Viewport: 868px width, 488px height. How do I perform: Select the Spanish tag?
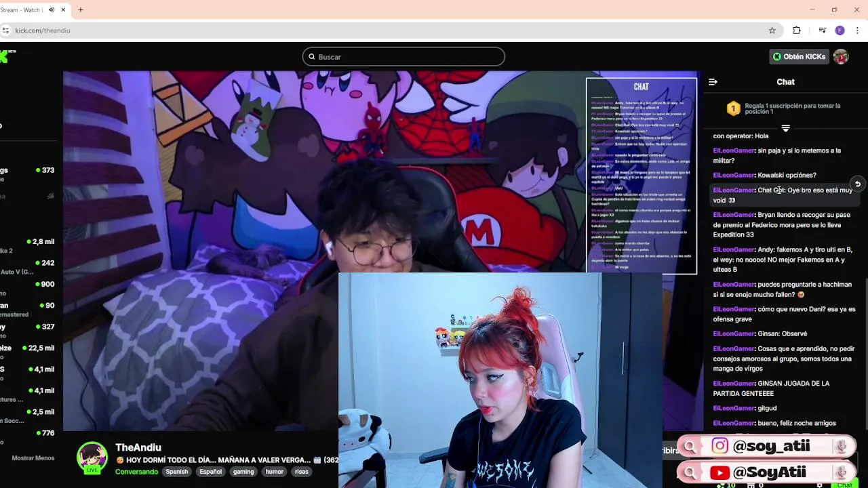[177, 472]
